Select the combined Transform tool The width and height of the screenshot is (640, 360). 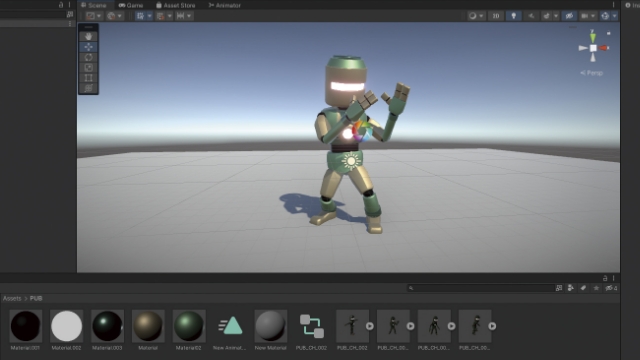pyautogui.click(x=88, y=88)
